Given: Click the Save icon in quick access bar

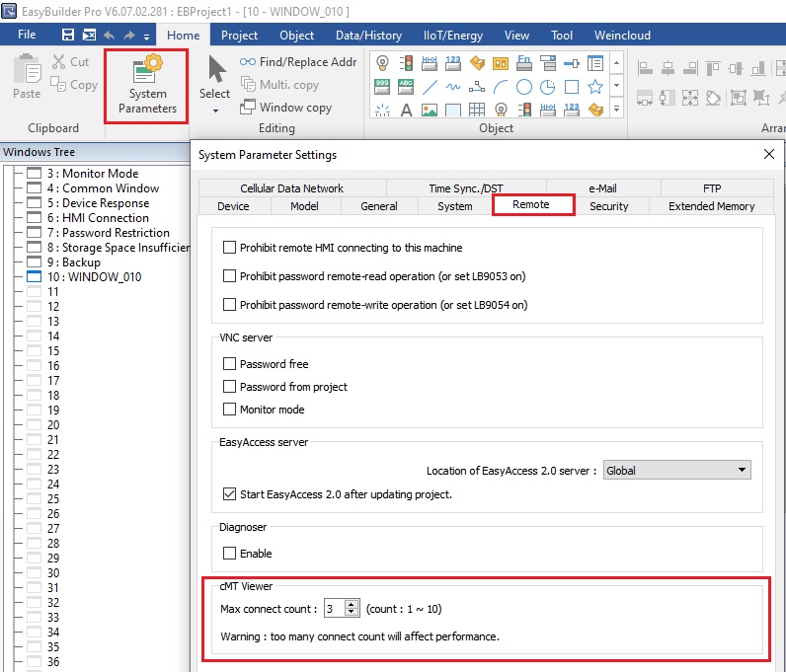Looking at the screenshot, I should 68,35.
